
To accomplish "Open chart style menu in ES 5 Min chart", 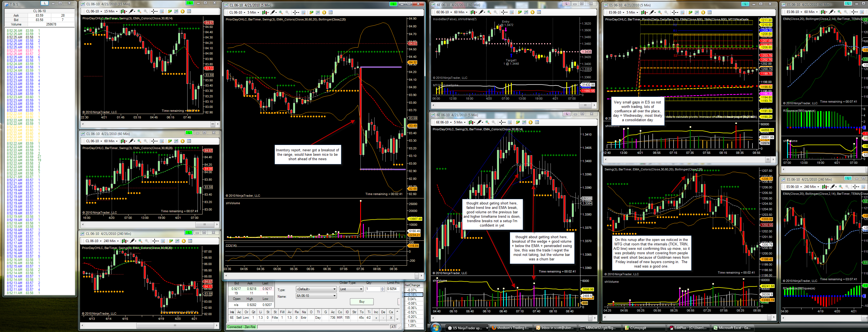I will (x=644, y=12).
